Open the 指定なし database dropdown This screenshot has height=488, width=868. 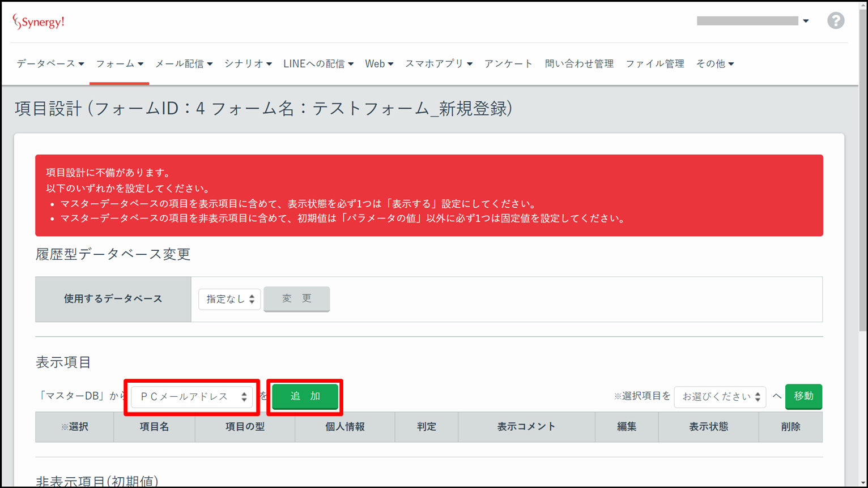[229, 299]
